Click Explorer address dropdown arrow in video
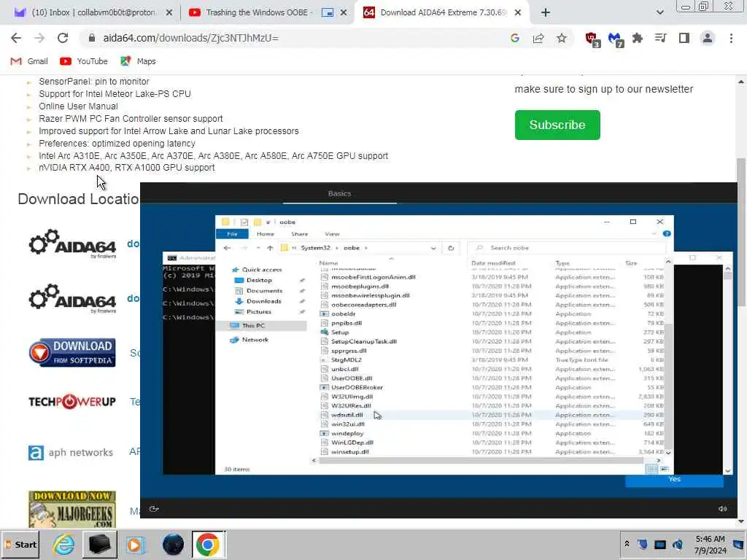Viewport: 747px width, 560px height. (433, 248)
